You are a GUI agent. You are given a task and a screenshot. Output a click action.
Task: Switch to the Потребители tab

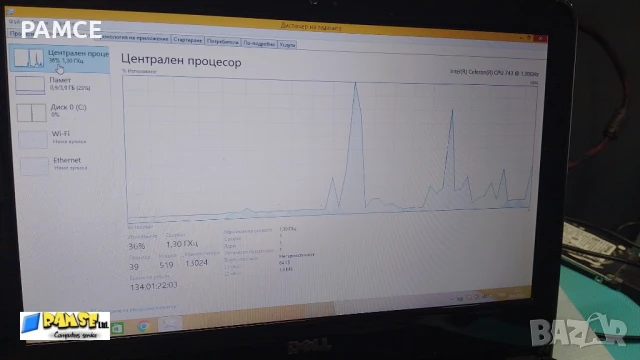[x=222, y=42]
